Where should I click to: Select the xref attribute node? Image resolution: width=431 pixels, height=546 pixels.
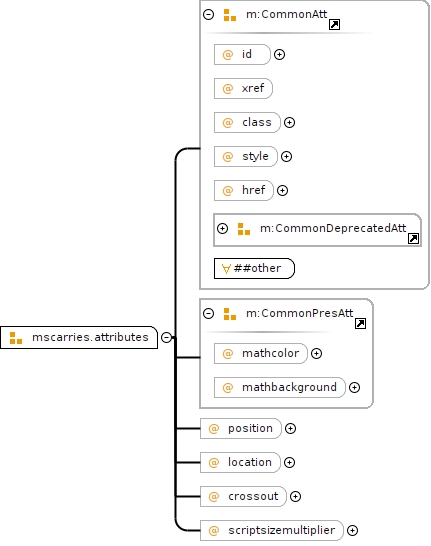click(x=243, y=88)
